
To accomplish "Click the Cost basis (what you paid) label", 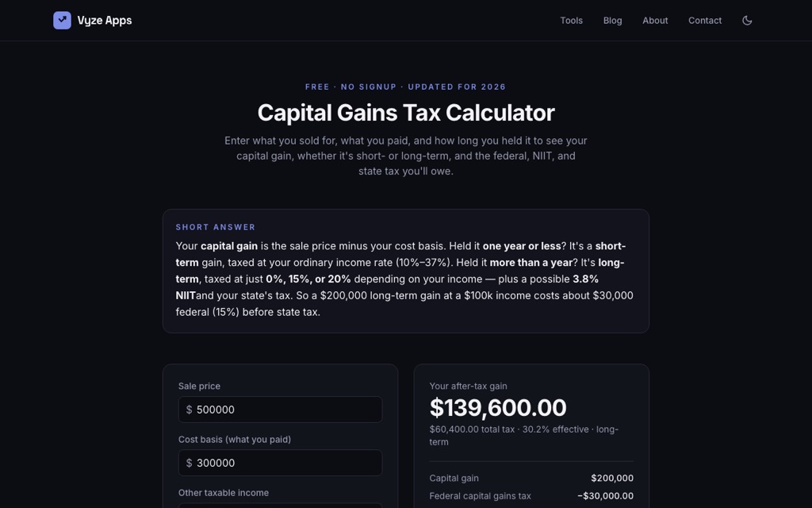I will click(235, 440).
